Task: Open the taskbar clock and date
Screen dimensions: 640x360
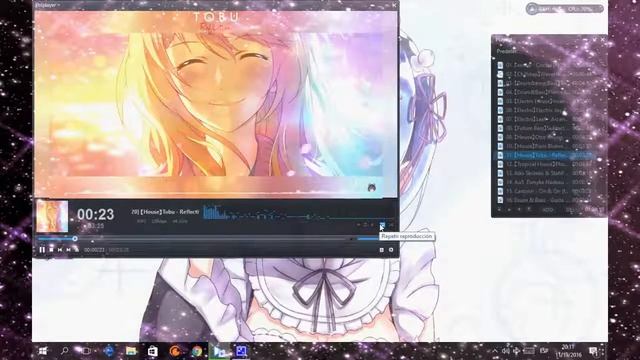Action: pos(568,351)
